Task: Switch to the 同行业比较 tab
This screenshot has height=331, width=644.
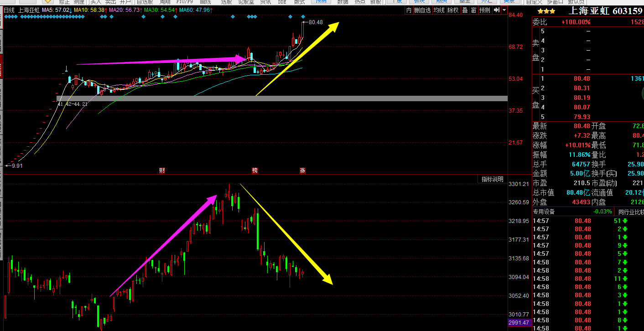Action: (630, 212)
